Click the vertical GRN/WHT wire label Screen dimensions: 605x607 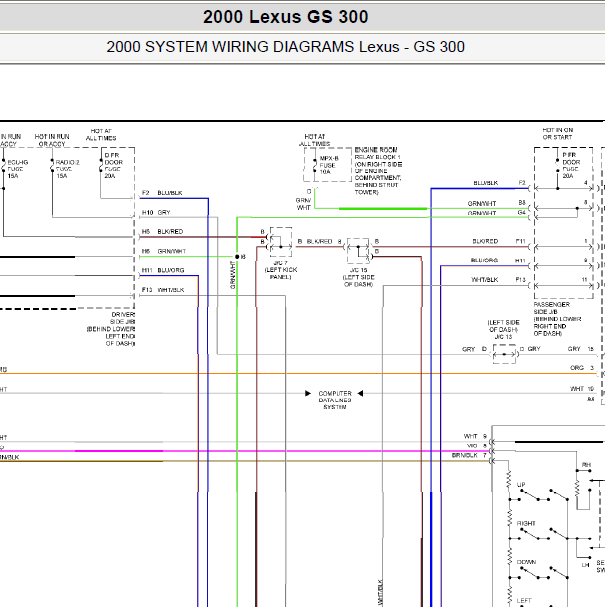click(233, 275)
